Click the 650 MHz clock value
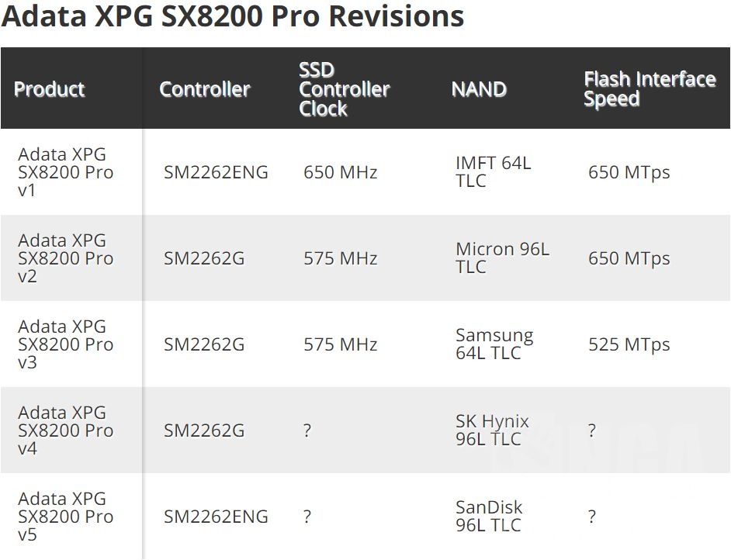Viewport: 731px width, 560px height. click(340, 172)
